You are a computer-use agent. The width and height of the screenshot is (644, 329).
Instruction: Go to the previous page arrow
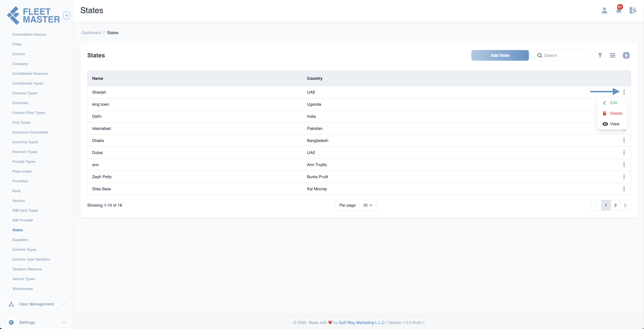click(x=596, y=205)
